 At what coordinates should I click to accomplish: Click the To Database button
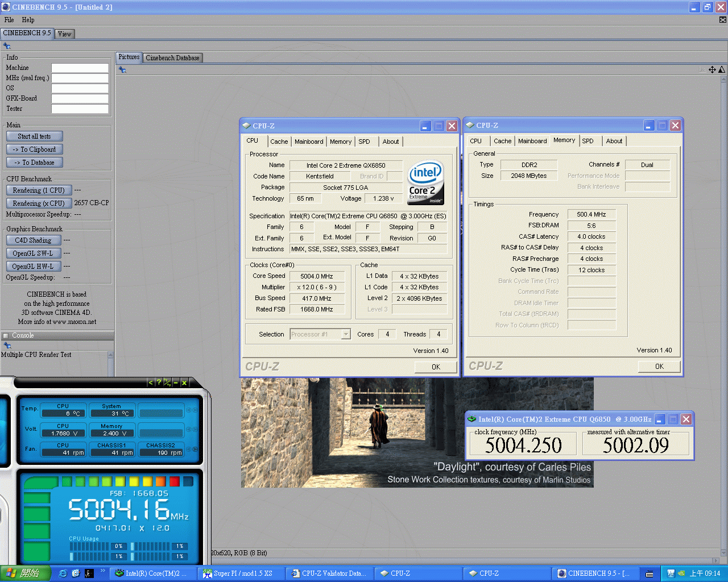[34, 163]
